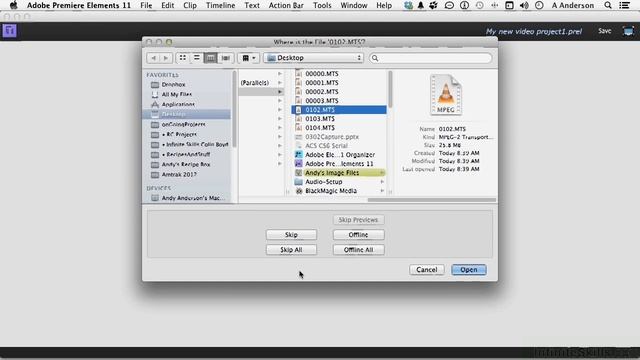
Task: Open the Desktop location dropdown
Action: pos(313,58)
